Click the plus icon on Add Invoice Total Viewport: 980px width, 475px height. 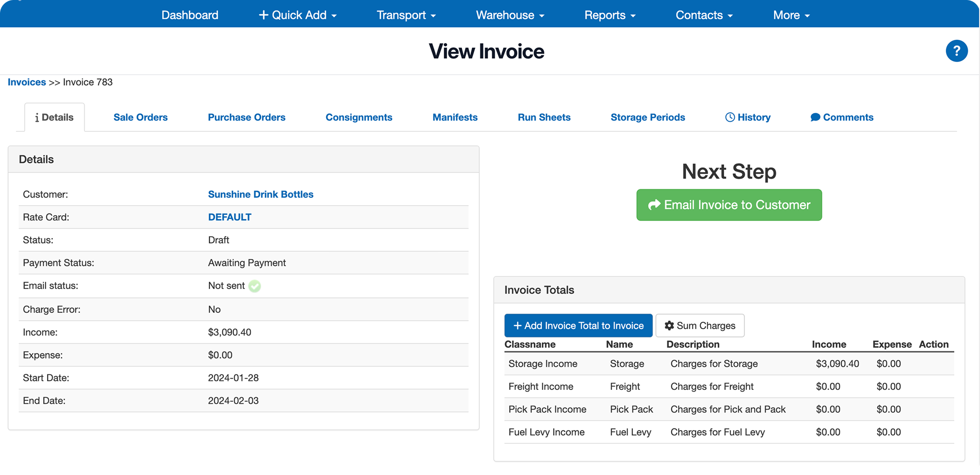pos(518,325)
